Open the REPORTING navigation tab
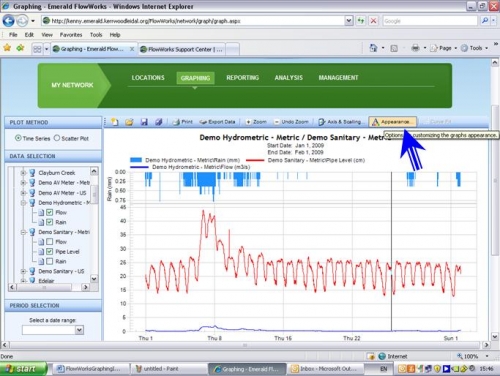Image resolution: width=500 pixels, height=376 pixels. click(x=243, y=78)
